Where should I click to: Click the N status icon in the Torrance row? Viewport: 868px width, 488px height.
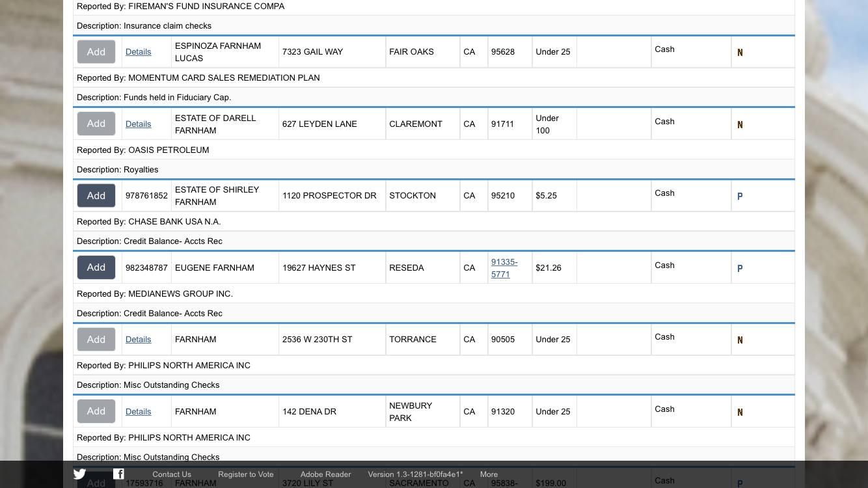(x=740, y=340)
